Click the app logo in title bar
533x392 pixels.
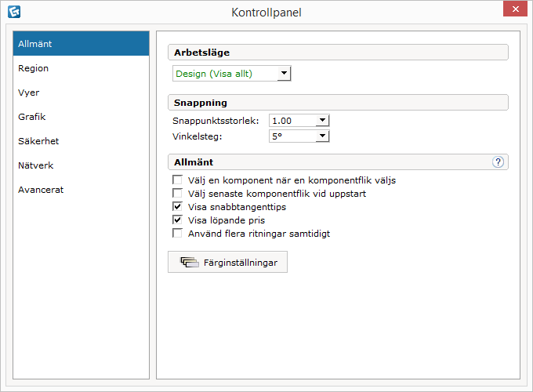point(14,12)
